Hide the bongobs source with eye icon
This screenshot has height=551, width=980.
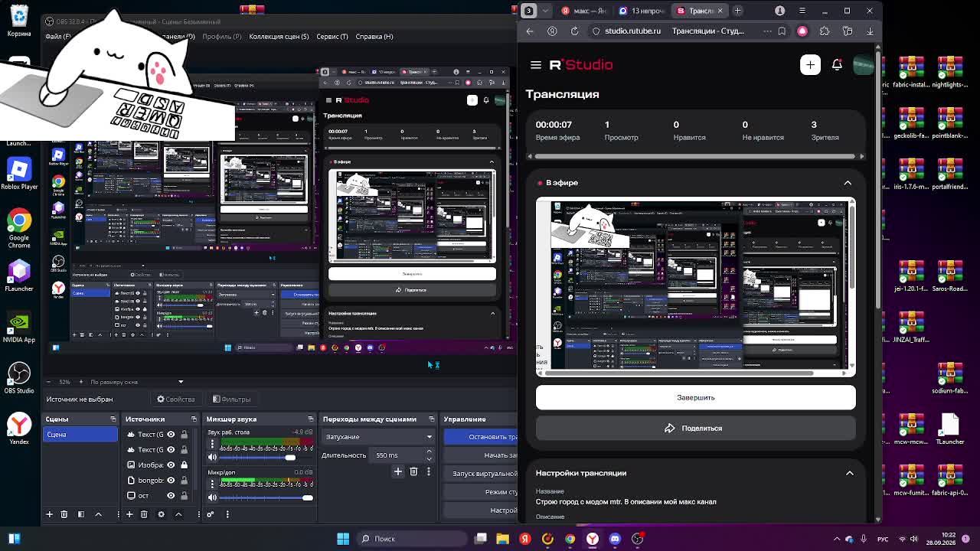[171, 481]
